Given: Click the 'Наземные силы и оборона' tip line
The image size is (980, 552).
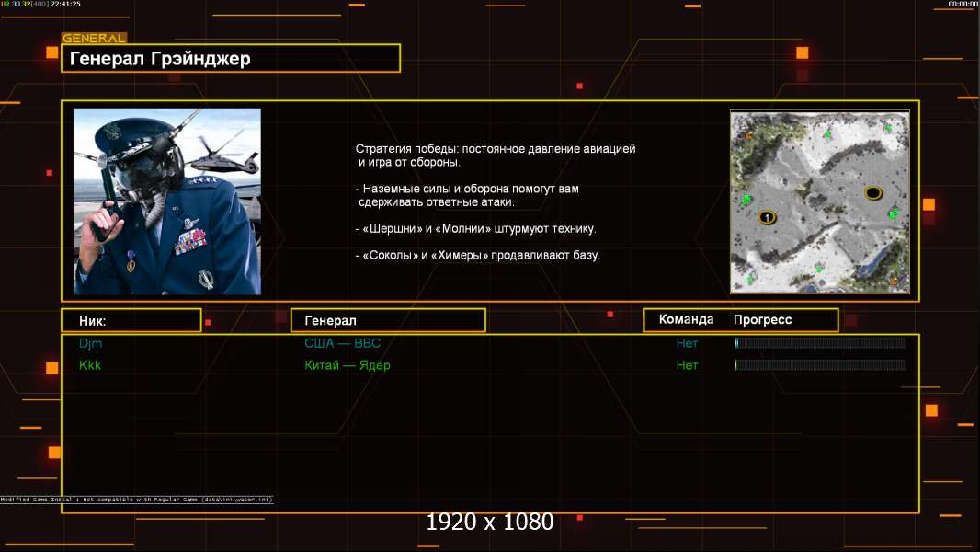Looking at the screenshot, I should coord(467,195).
